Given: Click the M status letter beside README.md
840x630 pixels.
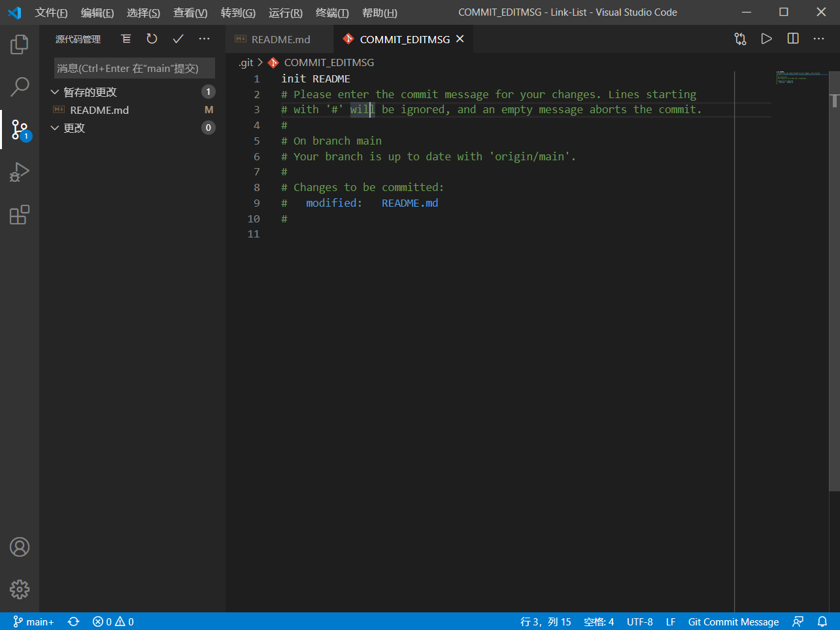Looking at the screenshot, I should [209, 110].
